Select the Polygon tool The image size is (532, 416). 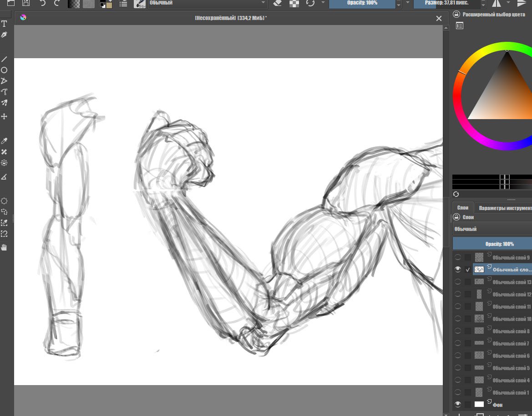(4, 81)
